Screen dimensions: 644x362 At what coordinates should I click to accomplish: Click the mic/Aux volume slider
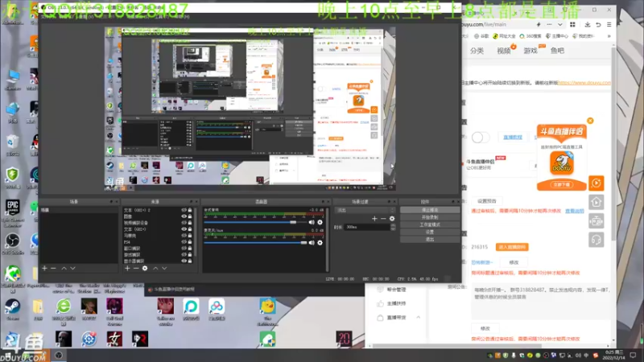255,243
